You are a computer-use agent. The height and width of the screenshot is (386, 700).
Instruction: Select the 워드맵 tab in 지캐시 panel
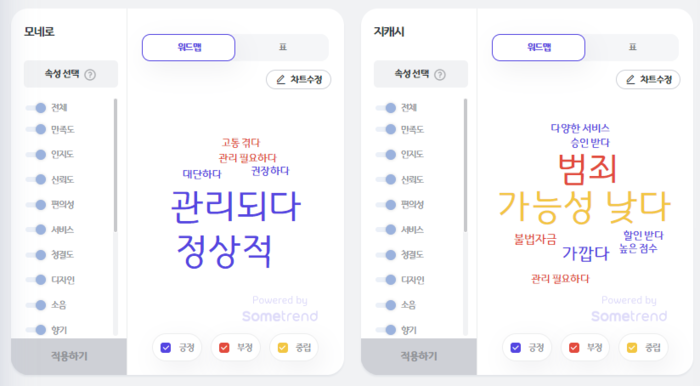(x=538, y=47)
